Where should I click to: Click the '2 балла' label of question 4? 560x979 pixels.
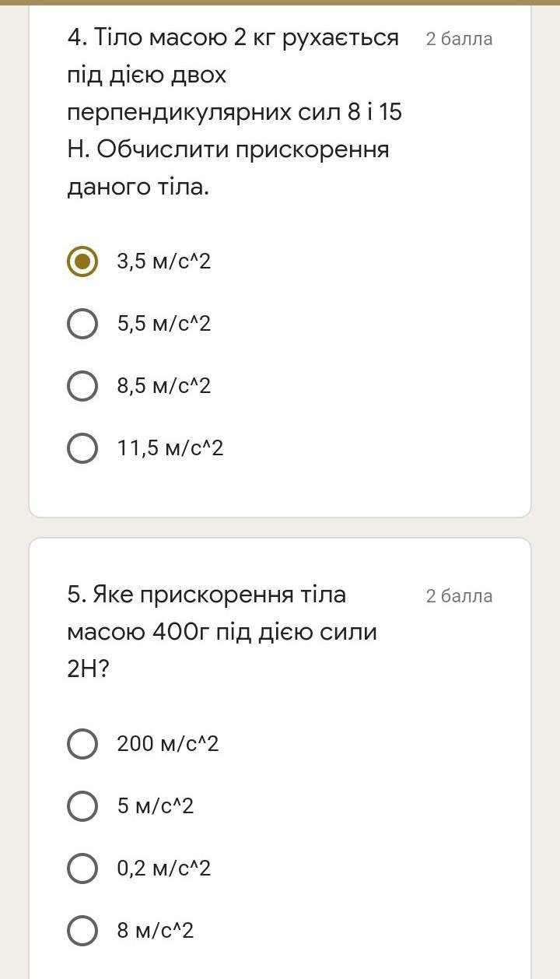(459, 39)
